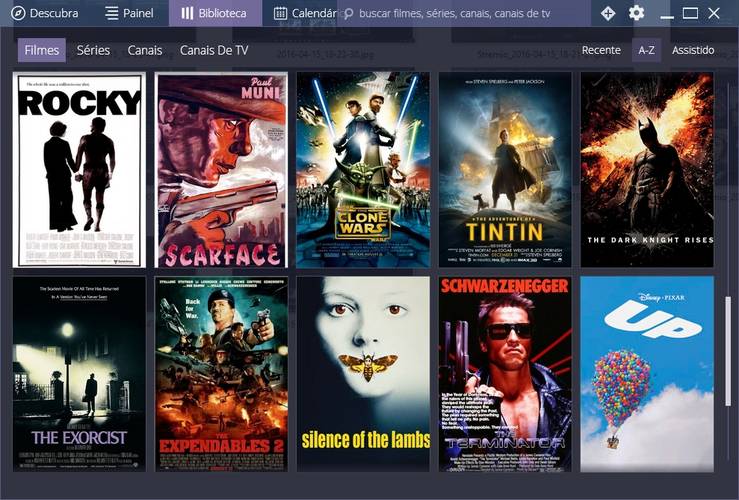Open The Terminator movie poster
This screenshot has height=500, width=739.
505,374
